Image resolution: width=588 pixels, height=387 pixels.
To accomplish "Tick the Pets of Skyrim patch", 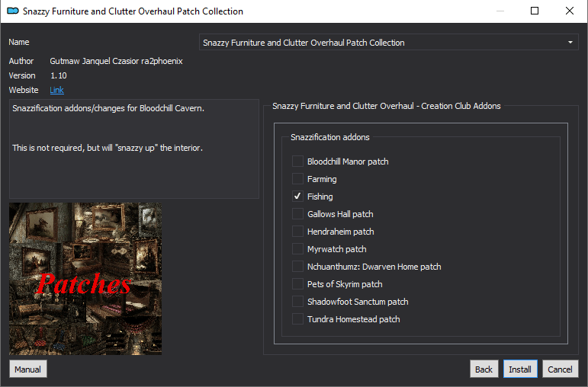I will pyautogui.click(x=297, y=284).
